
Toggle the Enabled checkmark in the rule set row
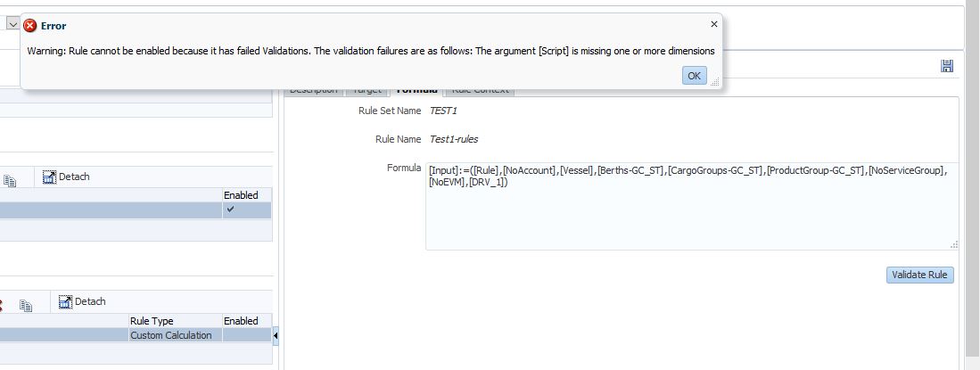(231, 210)
